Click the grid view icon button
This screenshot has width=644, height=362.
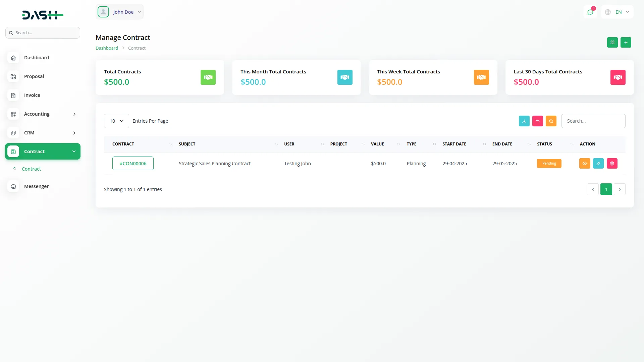point(612,43)
